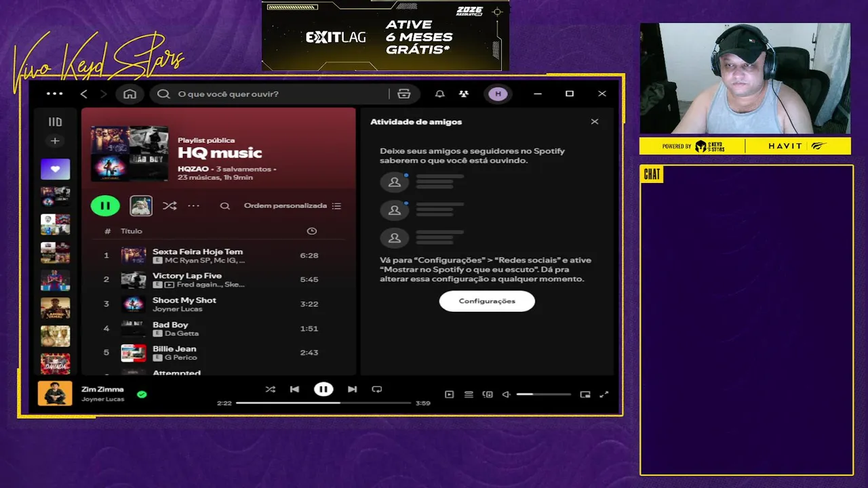Viewport: 868px width, 488px height.
Task: Open artist 'Da Getta' link
Action: tap(182, 333)
